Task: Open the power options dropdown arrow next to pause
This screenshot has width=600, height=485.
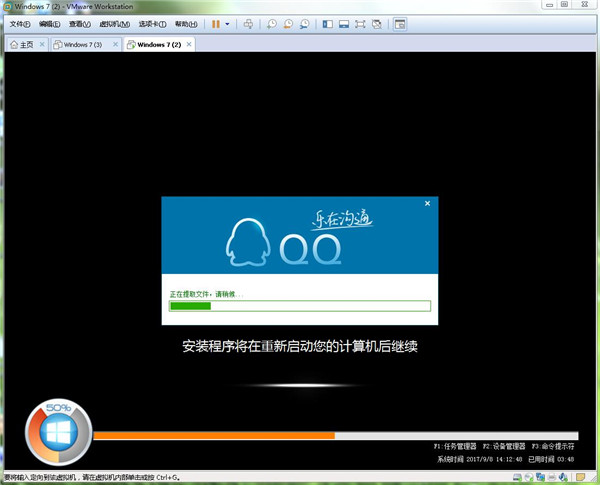Action: (227, 24)
